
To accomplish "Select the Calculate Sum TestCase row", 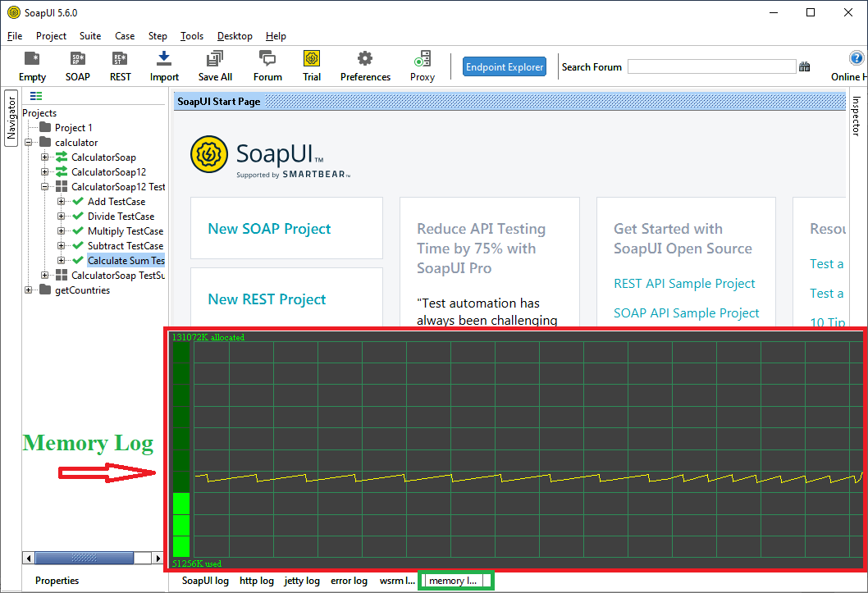I will tap(126, 261).
